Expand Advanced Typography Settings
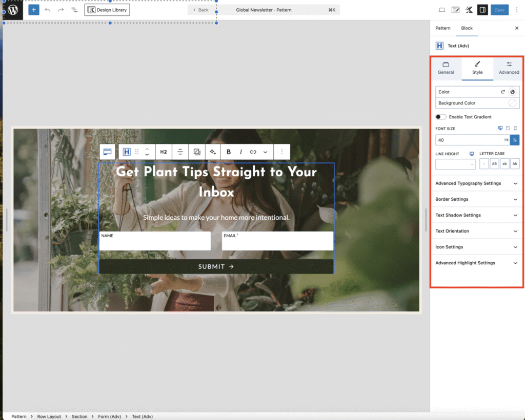 coord(477,183)
